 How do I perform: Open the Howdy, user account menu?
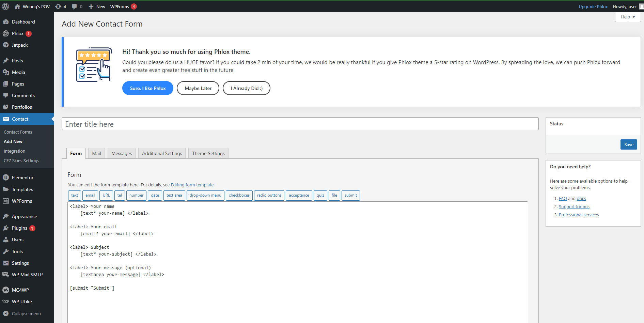coord(628,6)
